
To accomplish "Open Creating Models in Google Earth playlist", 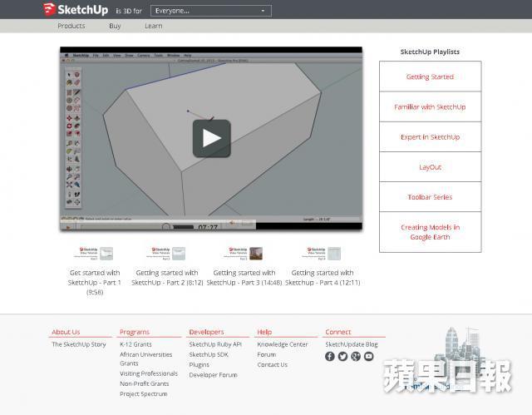I will (430, 232).
